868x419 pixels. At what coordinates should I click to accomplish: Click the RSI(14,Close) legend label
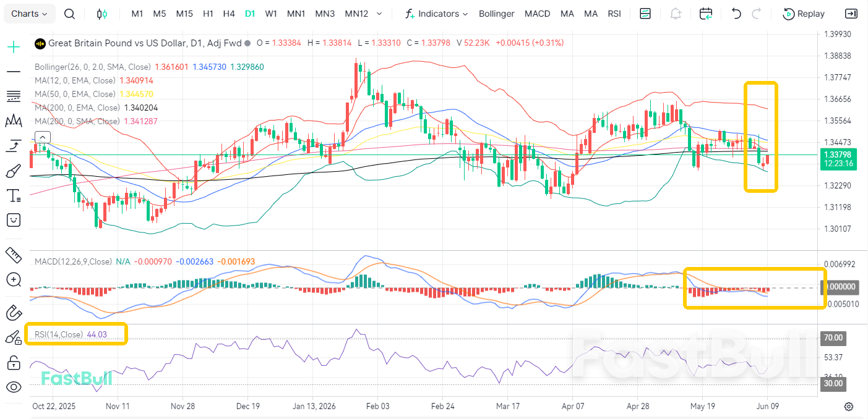[59, 334]
